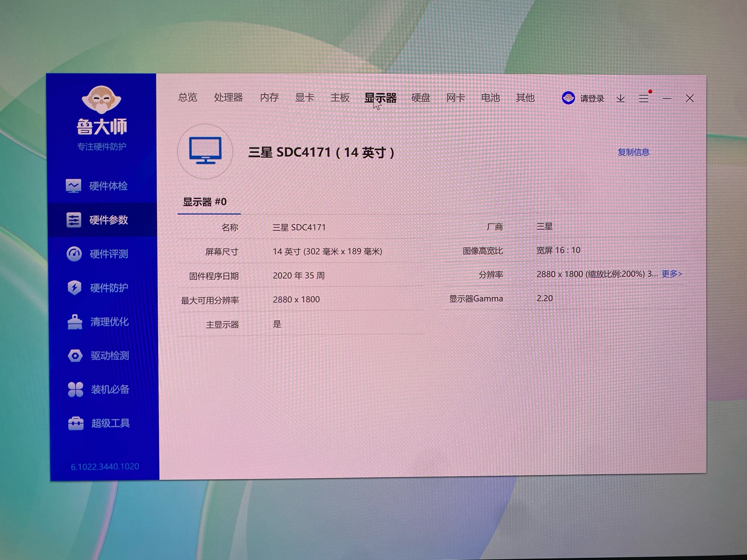Go to the 电池 battery tab

(x=490, y=98)
